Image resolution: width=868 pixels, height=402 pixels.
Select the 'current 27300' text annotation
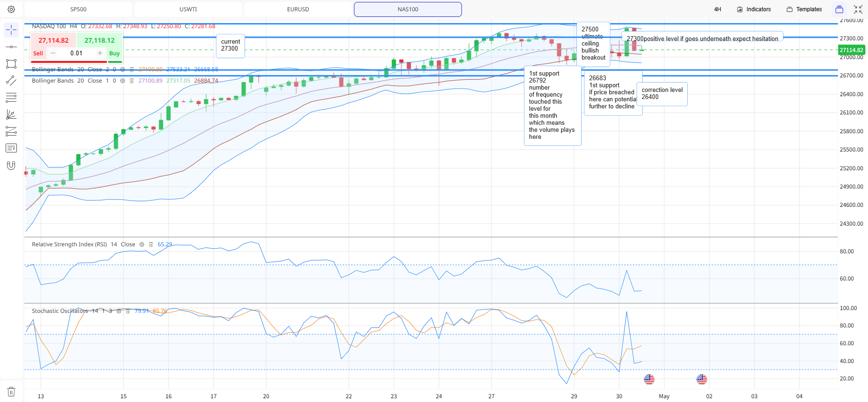click(x=230, y=46)
